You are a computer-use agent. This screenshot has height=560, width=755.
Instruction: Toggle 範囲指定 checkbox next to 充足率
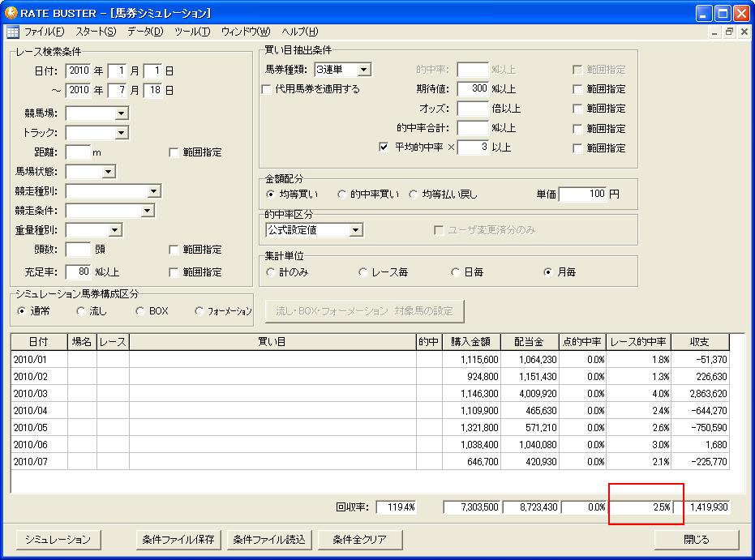tap(174, 272)
